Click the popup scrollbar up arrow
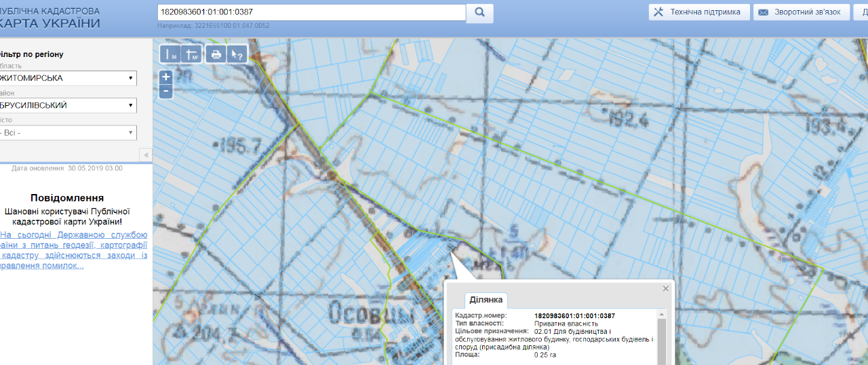The height and width of the screenshot is (365, 868). (663, 313)
